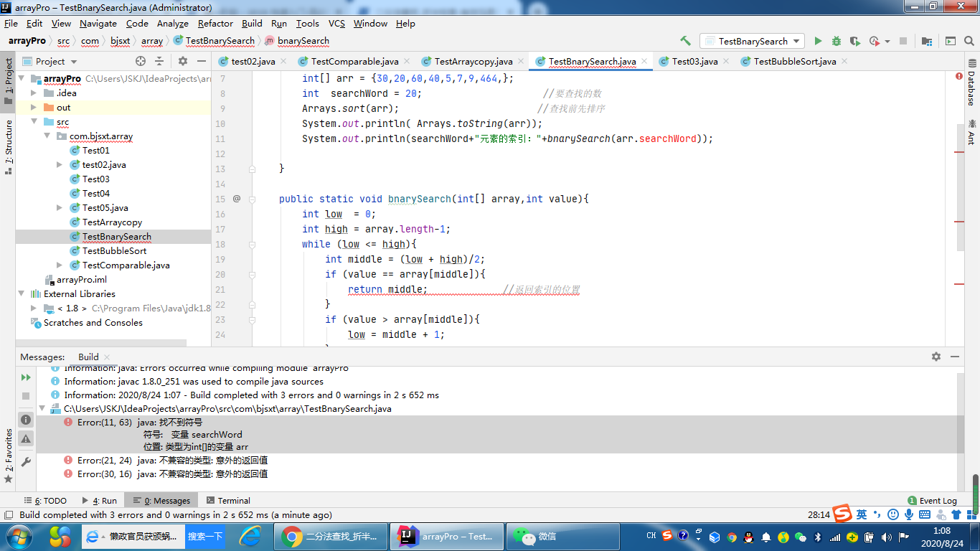Open Project Structure folder icon in toolbar

[x=927, y=41]
